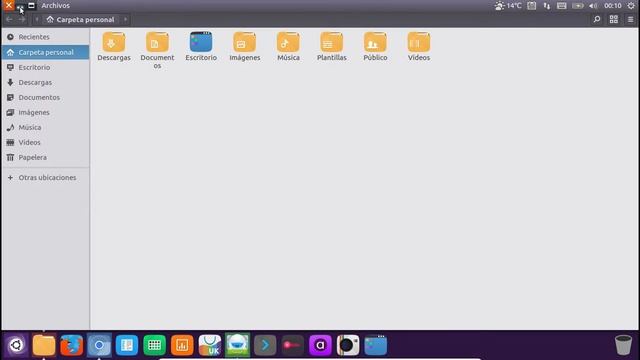Open the system gear menu in top panel

[x=631, y=6]
